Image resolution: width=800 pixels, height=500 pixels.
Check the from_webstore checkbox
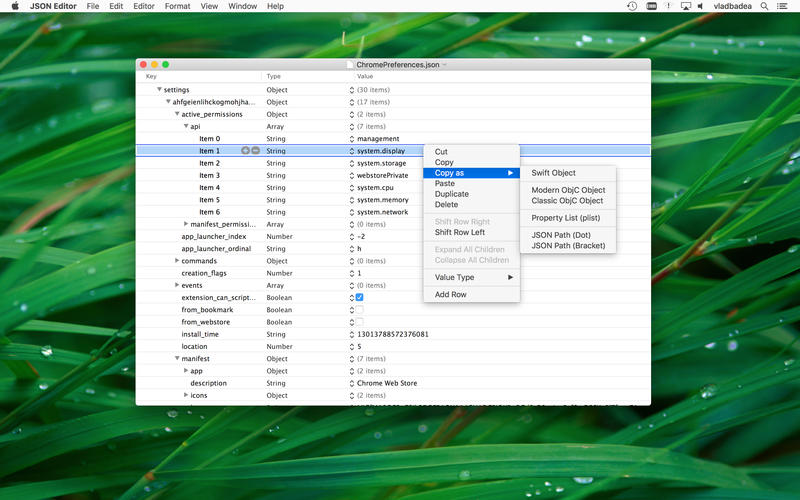[360, 321]
